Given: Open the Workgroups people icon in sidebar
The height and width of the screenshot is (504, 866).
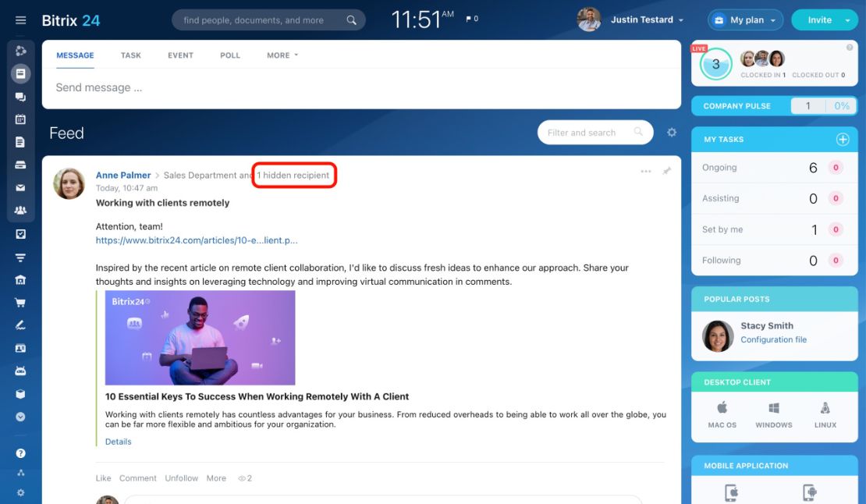Looking at the screenshot, I should (20, 211).
